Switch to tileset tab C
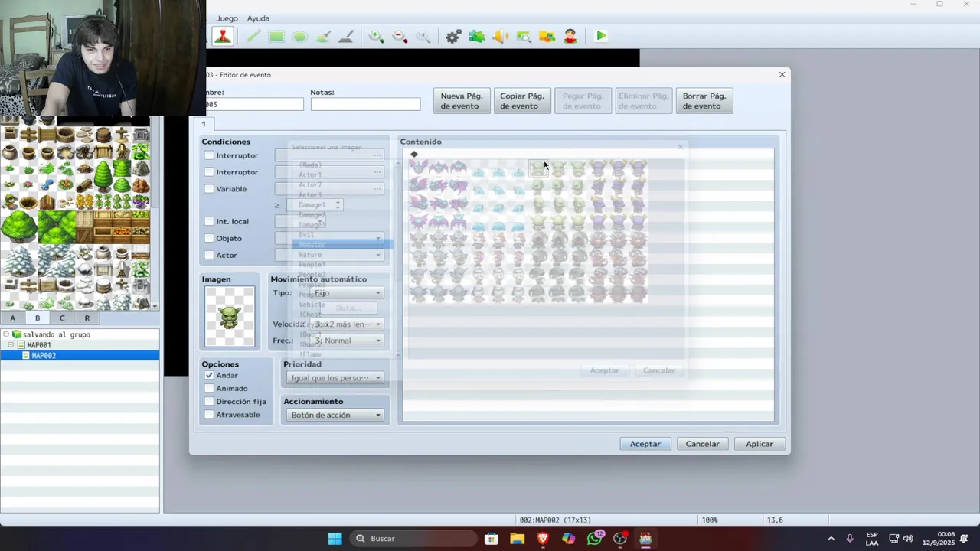This screenshot has height=551, width=980. point(62,318)
